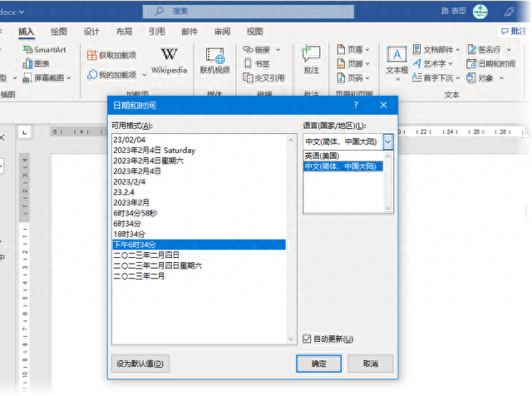
Task: Insert a link (链接)
Action: pyautogui.click(x=257, y=50)
